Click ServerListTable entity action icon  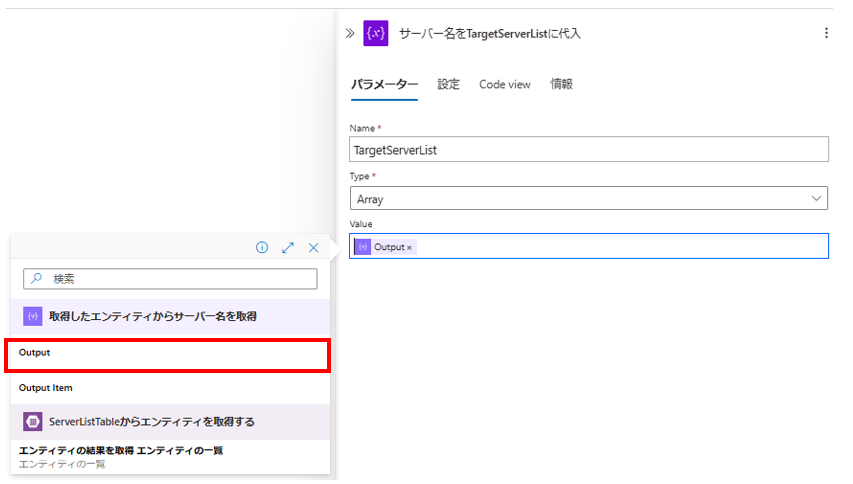click(33, 421)
